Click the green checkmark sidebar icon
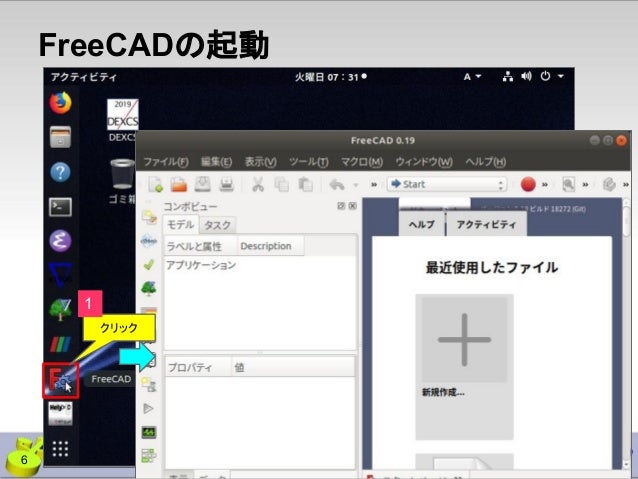The height and width of the screenshot is (479, 638). tap(149, 265)
